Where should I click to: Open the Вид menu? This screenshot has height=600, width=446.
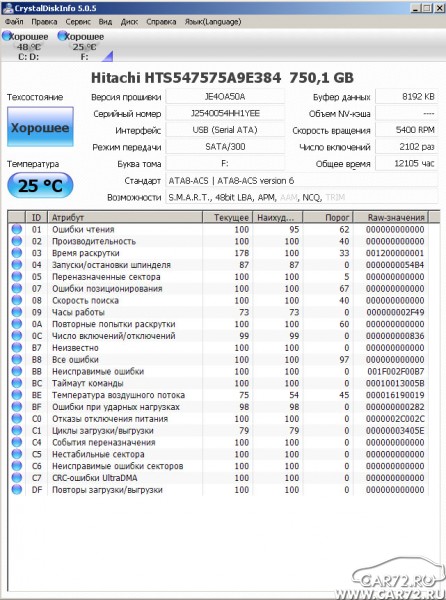[105, 22]
